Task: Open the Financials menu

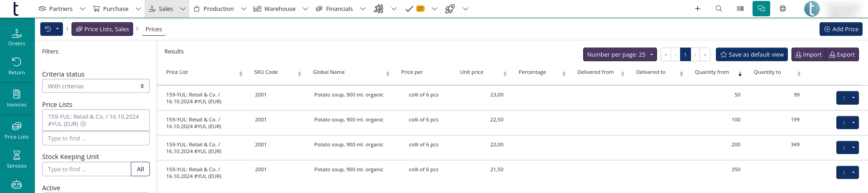Action: [334, 9]
